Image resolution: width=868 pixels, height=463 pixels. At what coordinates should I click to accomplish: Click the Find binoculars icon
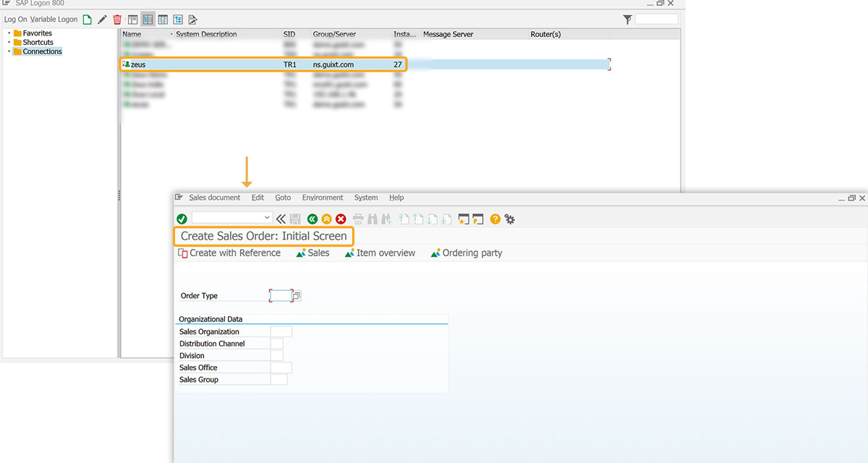pos(373,218)
